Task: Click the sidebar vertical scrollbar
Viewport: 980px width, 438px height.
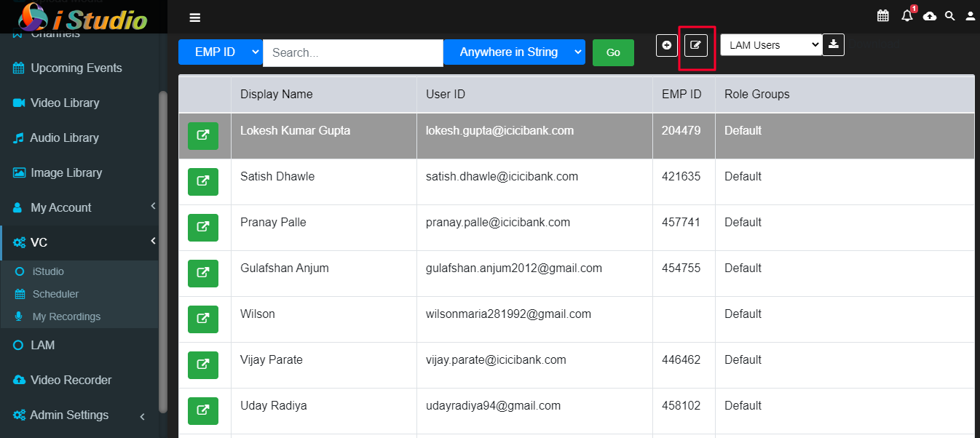Action: [x=163, y=251]
